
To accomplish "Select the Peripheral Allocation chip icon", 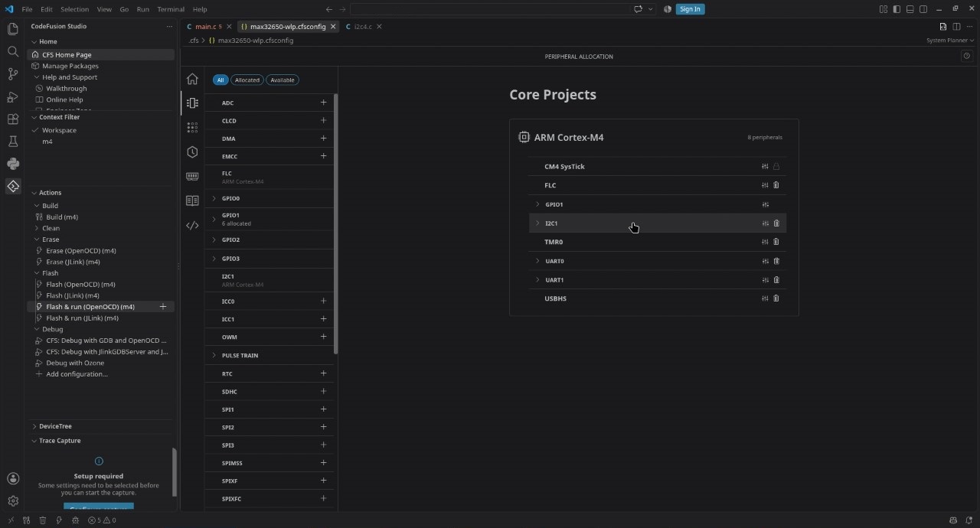I will tap(192, 103).
